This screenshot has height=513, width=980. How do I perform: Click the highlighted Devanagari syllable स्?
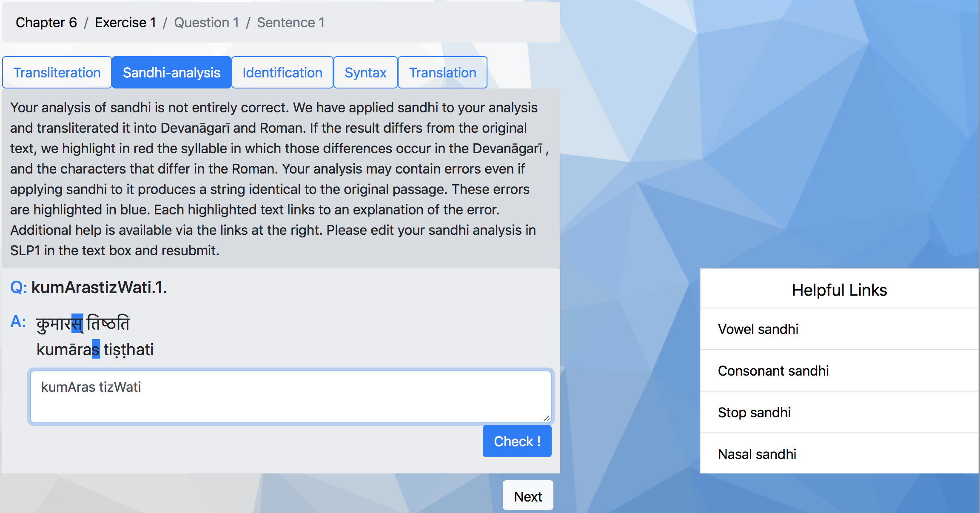point(77,323)
